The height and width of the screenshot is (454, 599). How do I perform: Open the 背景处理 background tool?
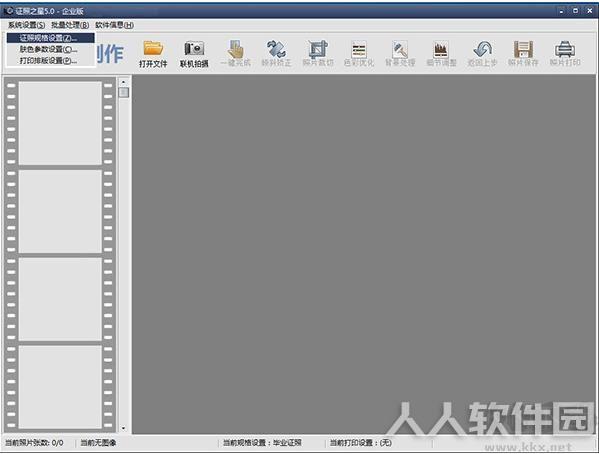click(x=400, y=54)
